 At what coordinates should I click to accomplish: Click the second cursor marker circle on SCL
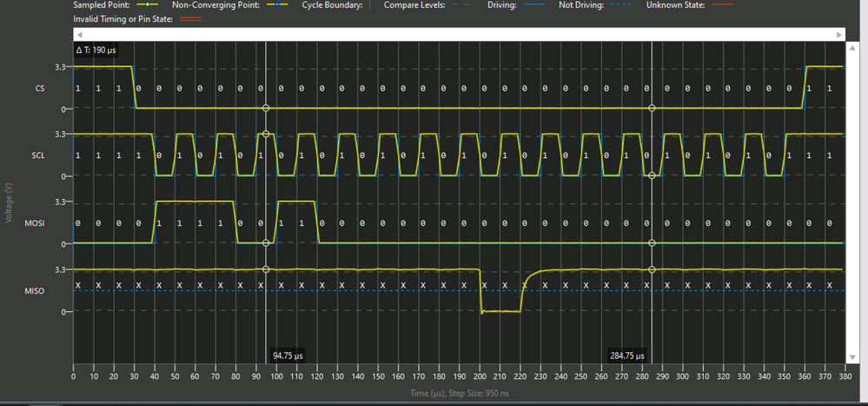click(x=653, y=176)
